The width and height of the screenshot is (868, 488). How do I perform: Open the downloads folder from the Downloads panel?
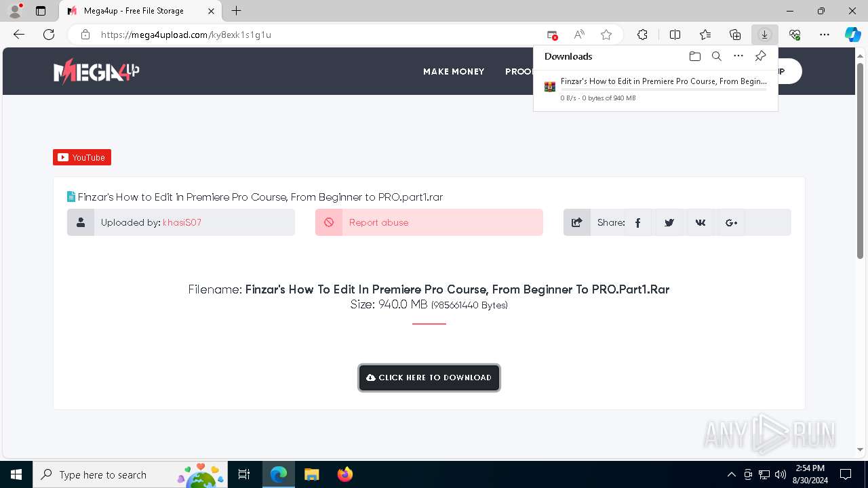click(x=694, y=56)
